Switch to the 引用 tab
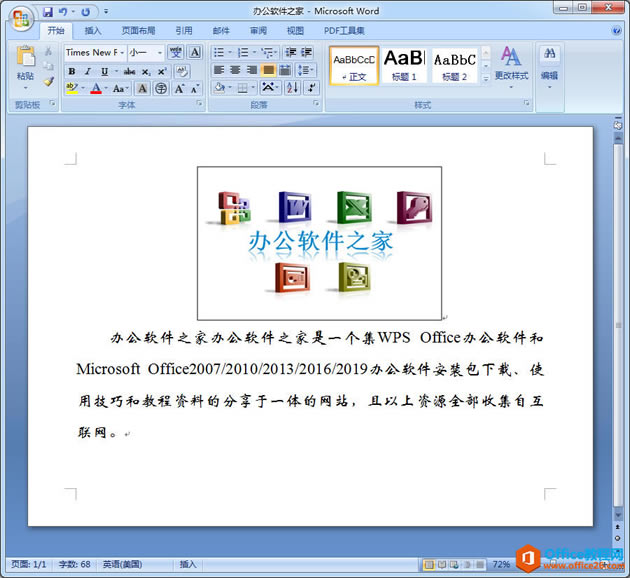The image size is (630, 578). coord(184,31)
